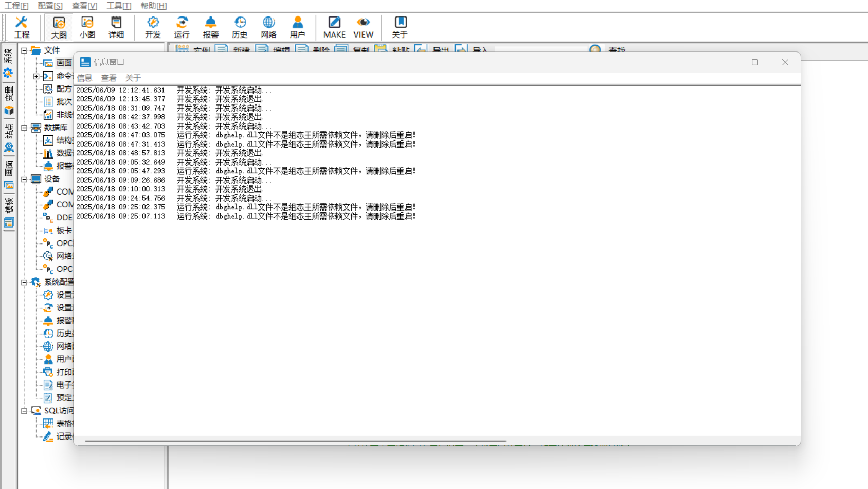868x489 pixels.
Task: Collapse the 文件 tree node
Action: tap(24, 50)
